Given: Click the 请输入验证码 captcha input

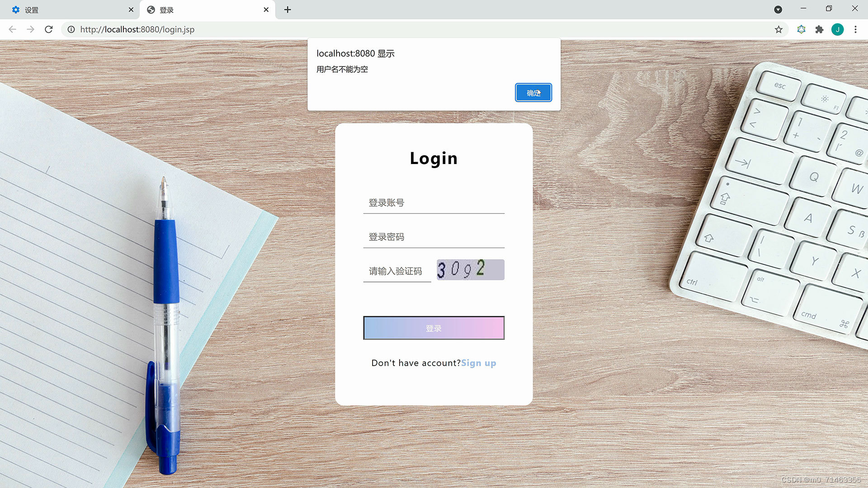Looking at the screenshot, I should coord(397,271).
